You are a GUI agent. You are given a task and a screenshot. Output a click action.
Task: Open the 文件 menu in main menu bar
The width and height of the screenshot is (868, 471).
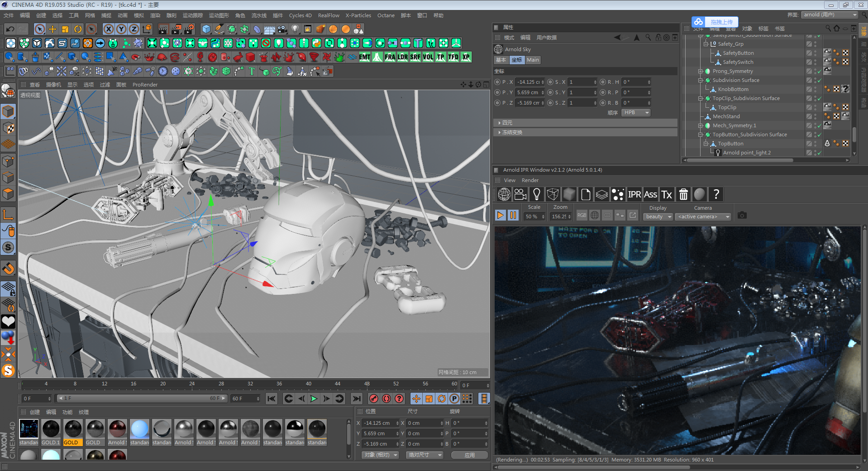(x=9, y=15)
